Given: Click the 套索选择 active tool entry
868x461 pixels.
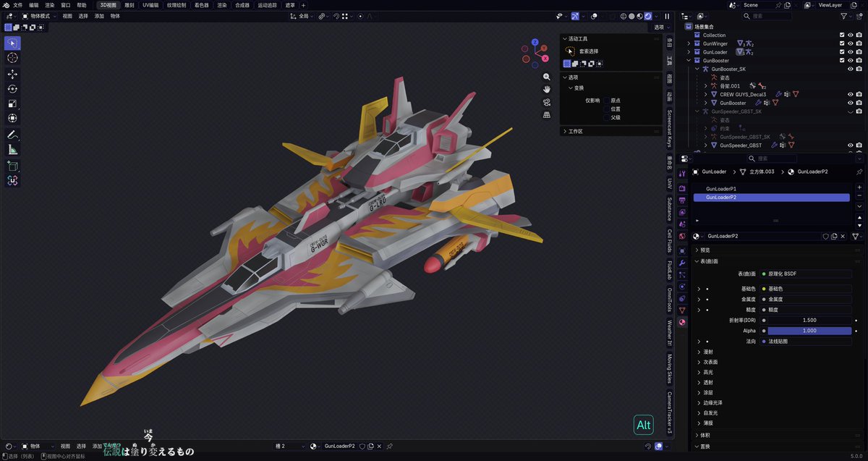Looking at the screenshot, I should (587, 51).
